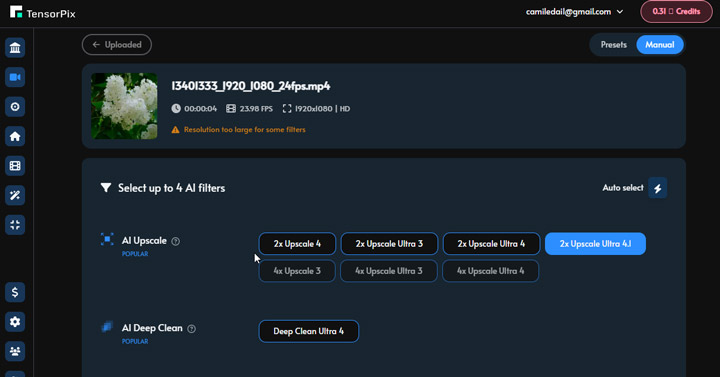Open the settings gear sidebar icon
Image resolution: width=720 pixels, height=377 pixels.
tap(15, 322)
